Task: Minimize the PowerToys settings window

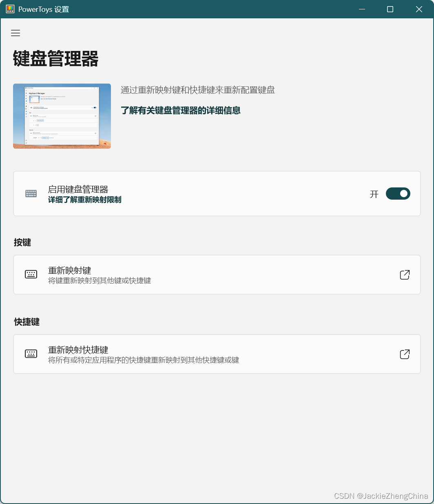Action: point(362,9)
